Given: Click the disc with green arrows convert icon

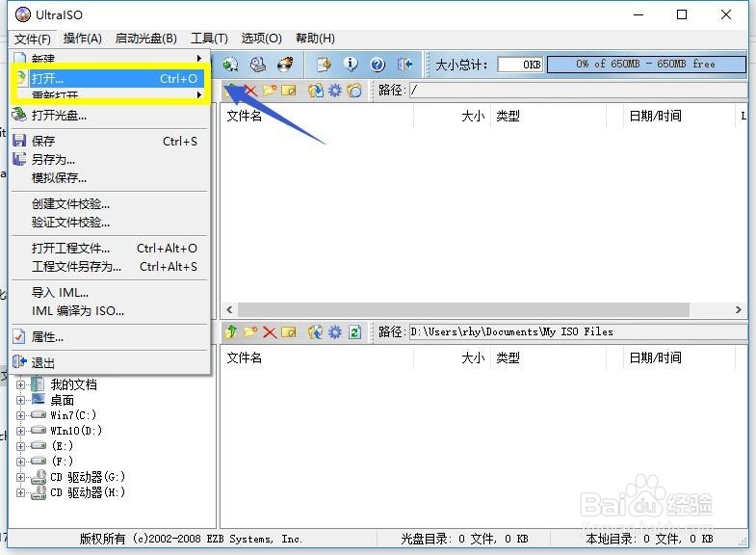Looking at the screenshot, I should click(230, 65).
